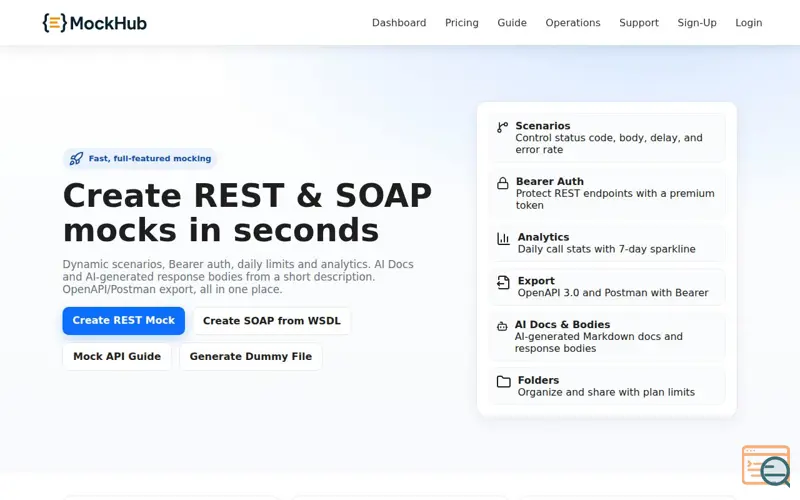The width and height of the screenshot is (800, 500).
Task: Click the Export card title
Action: pyautogui.click(x=536, y=281)
